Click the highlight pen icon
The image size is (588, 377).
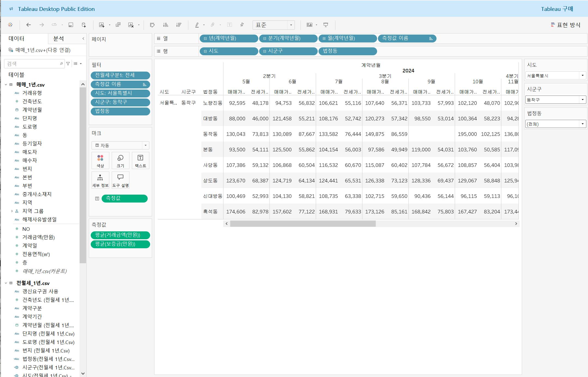(x=197, y=25)
